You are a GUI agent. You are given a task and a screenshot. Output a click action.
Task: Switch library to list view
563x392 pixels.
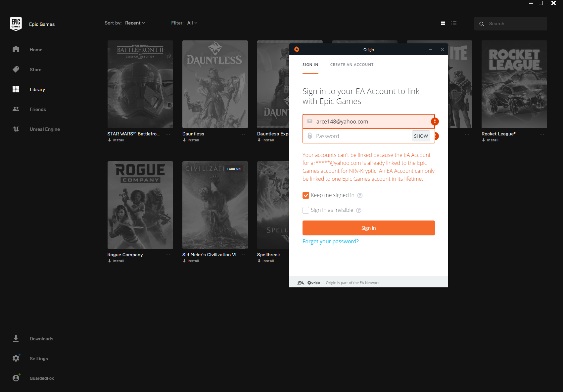pos(454,23)
